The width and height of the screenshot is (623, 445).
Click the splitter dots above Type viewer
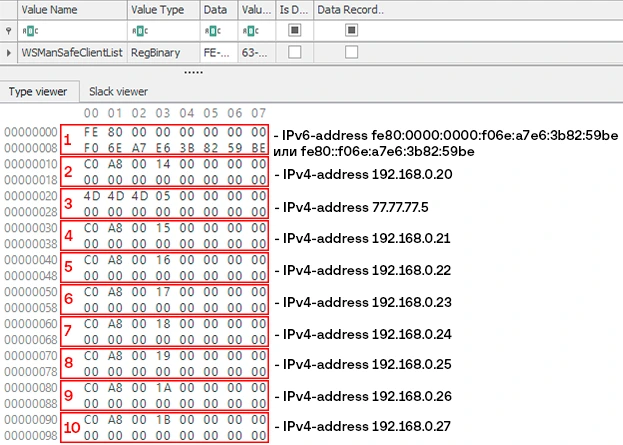click(x=194, y=73)
